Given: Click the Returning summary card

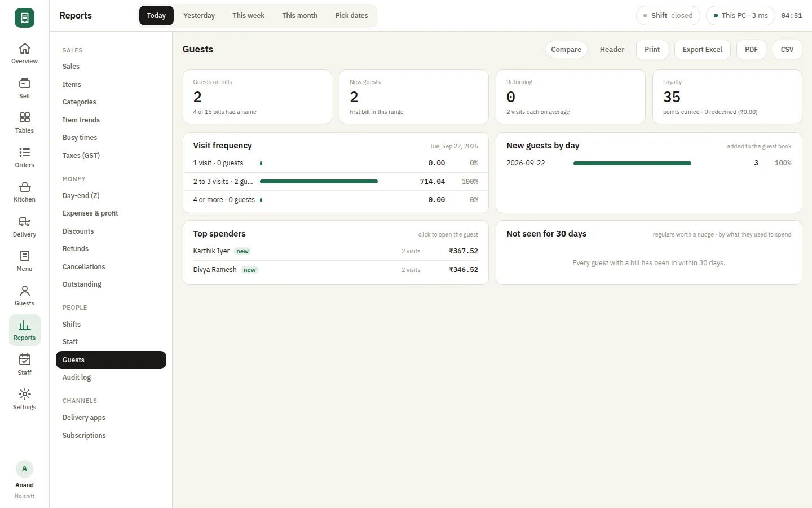Looking at the screenshot, I should click(x=571, y=97).
